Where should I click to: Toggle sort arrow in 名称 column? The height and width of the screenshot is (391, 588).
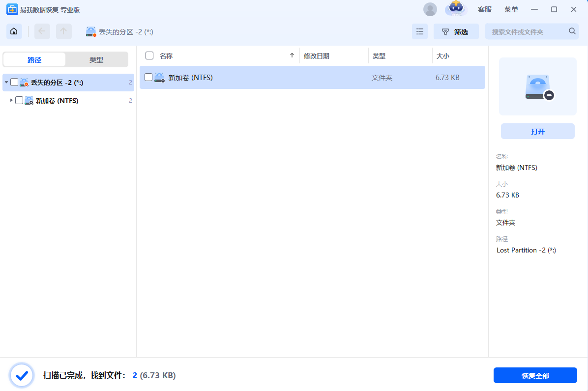(x=292, y=56)
